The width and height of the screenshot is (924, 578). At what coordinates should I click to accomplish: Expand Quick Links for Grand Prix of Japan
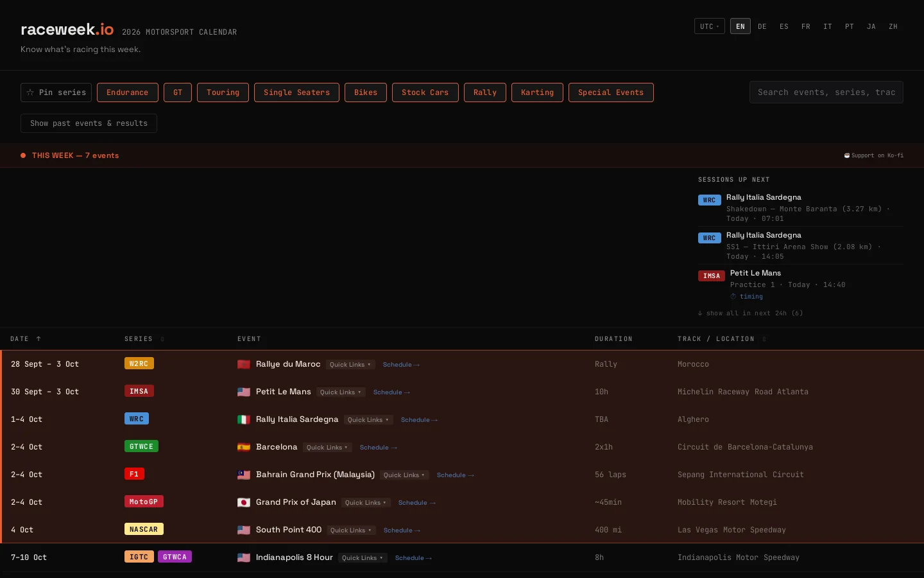click(x=366, y=503)
